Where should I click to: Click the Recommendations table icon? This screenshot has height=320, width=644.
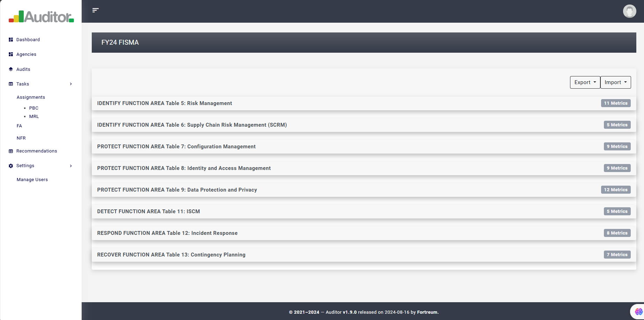click(11, 151)
